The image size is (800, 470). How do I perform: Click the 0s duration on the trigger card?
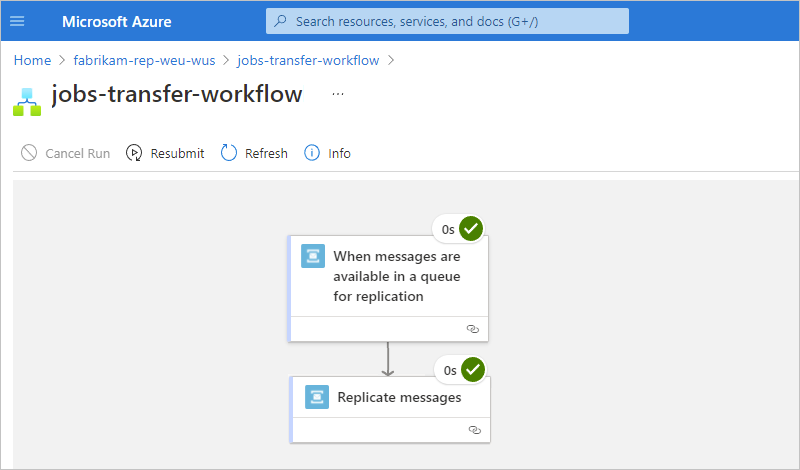point(448,230)
